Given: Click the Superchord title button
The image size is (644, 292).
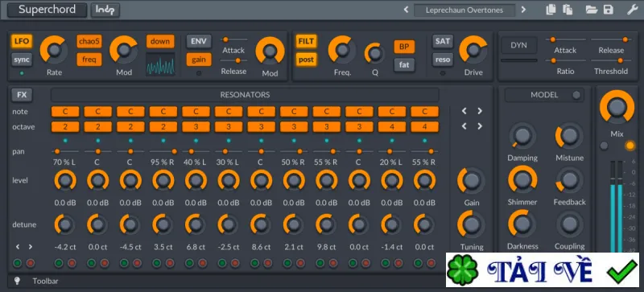Looking at the screenshot, I should [47, 10].
